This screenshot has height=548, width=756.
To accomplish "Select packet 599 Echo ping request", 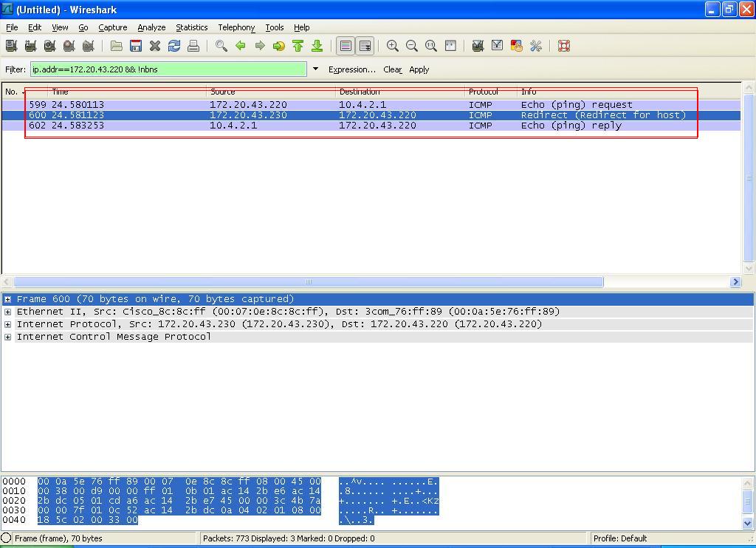I will coord(371,105).
